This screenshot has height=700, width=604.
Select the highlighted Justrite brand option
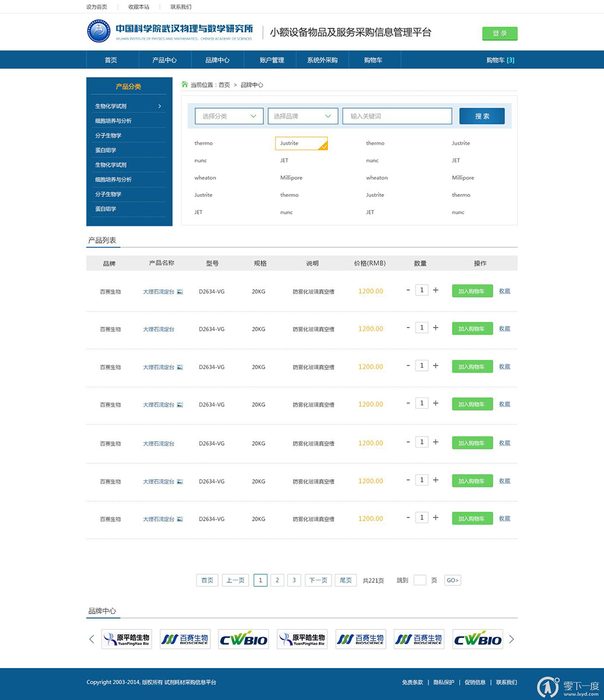click(301, 143)
